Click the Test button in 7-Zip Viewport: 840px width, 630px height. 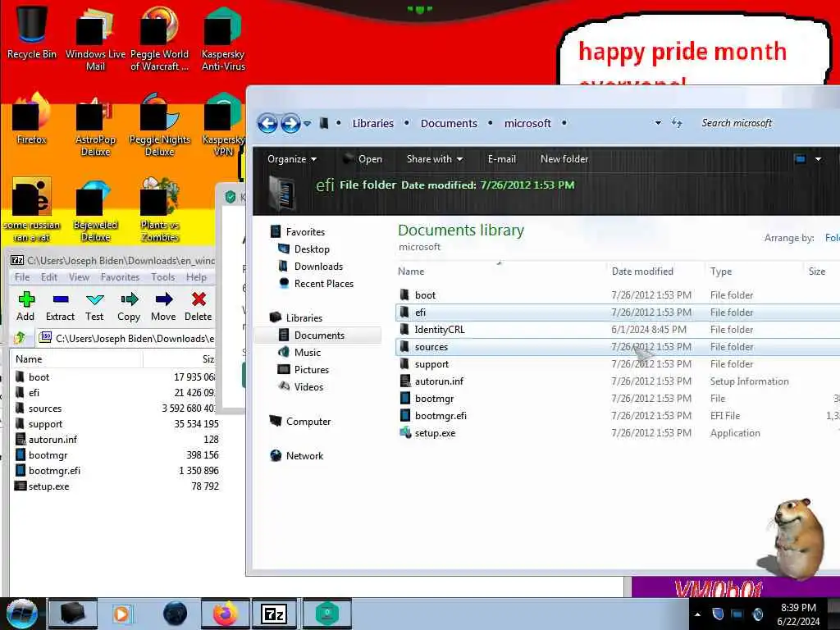pos(94,307)
